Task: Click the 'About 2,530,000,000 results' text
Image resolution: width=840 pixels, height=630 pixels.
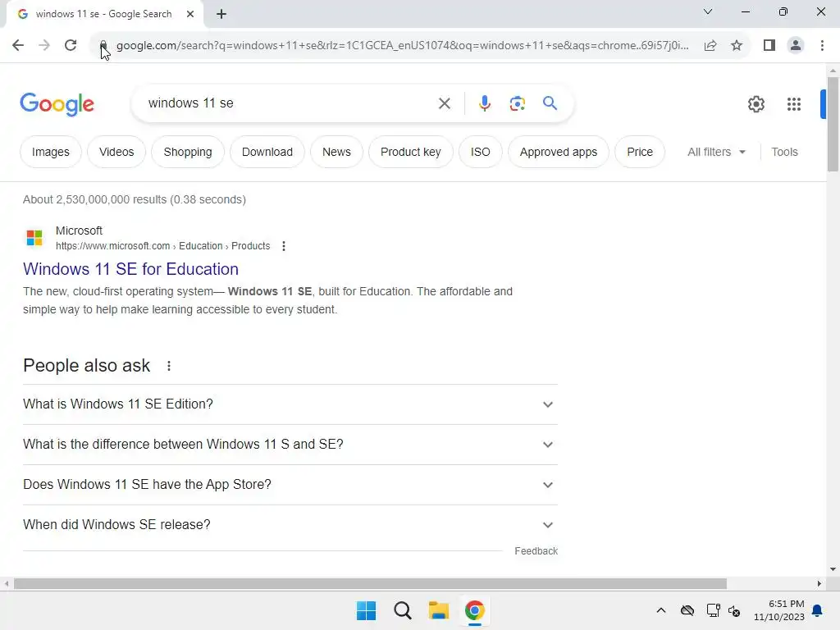Action: click(x=135, y=200)
